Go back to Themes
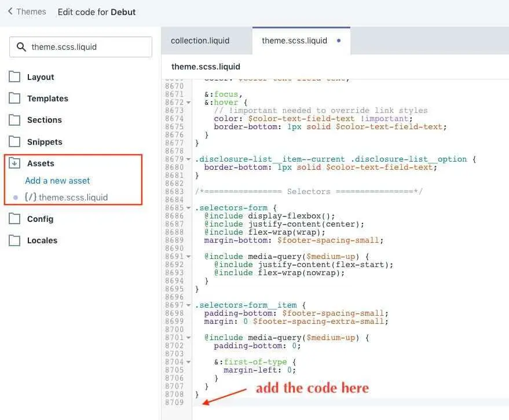 tap(27, 12)
